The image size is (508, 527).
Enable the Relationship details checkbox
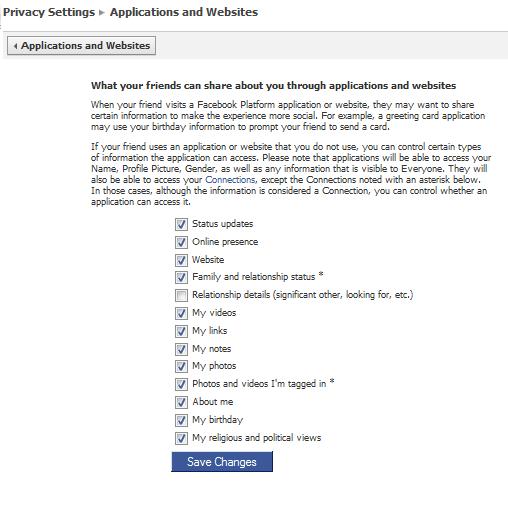click(181, 295)
